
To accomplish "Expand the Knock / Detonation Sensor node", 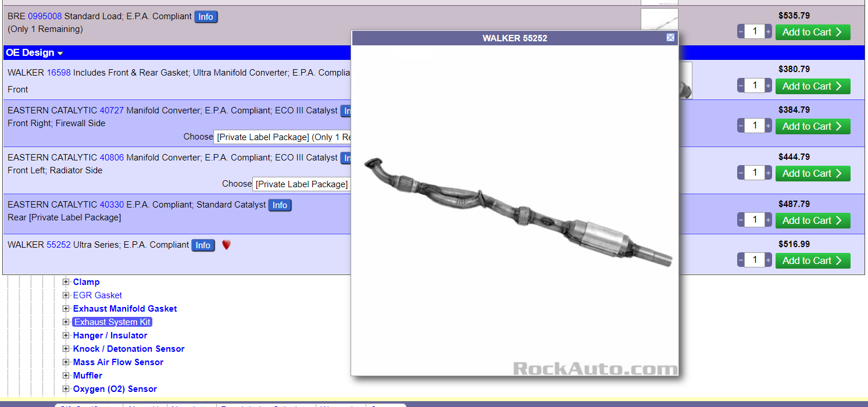I will 66,349.
